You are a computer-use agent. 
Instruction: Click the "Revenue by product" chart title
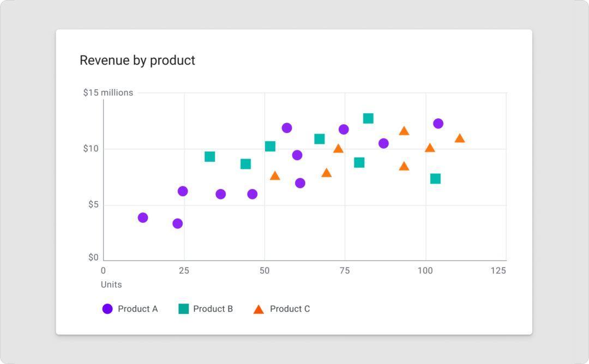137,60
